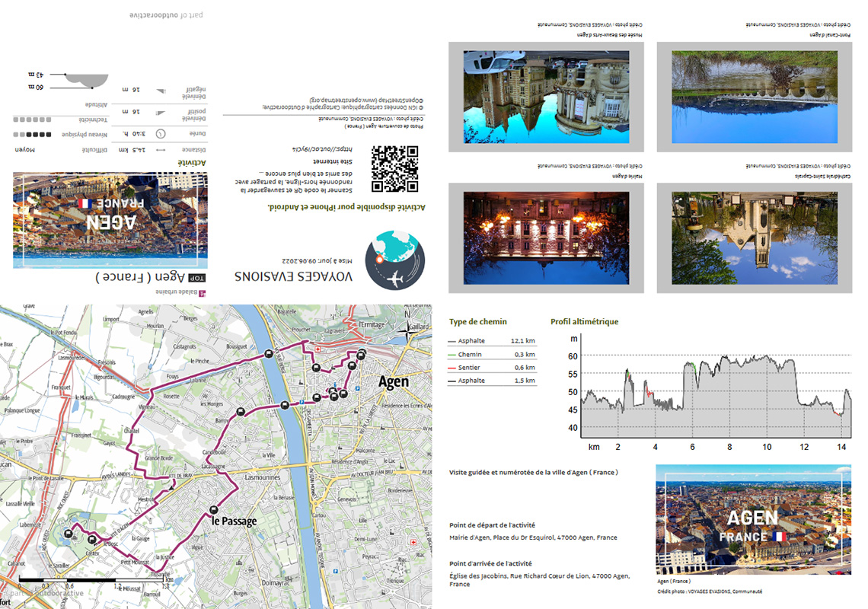Click the French flag on the upright Agen cover photo
This screenshot has width=868, height=609.
779,536
